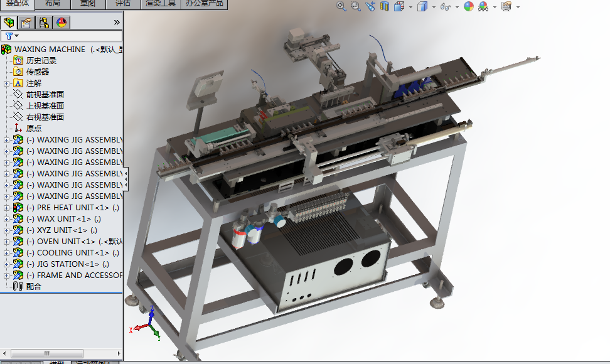Click the 原点 origin icon
This screenshot has width=610, height=364.
(18, 128)
